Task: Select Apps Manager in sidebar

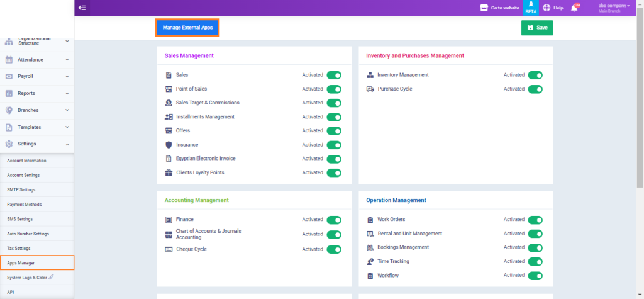Action: point(37,263)
